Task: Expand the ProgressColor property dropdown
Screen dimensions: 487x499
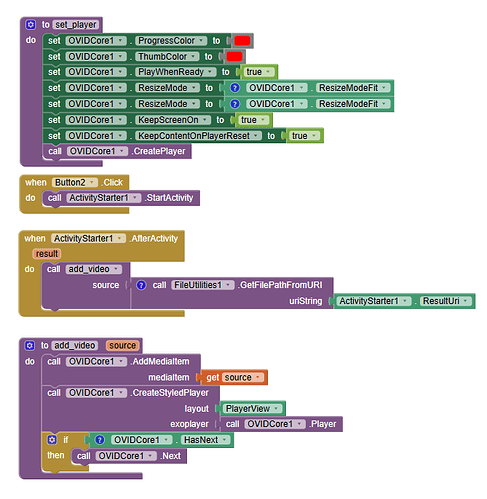Action: click(201, 41)
